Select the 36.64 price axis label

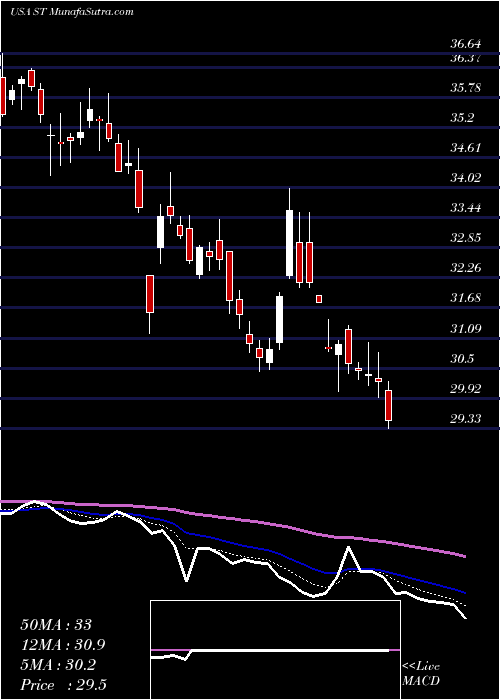[x=465, y=44]
